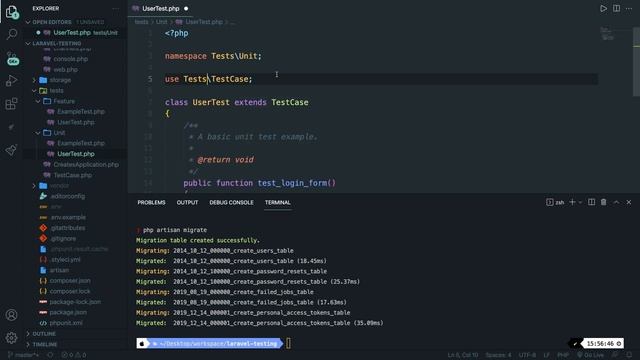
Task: Open the Search view in the activity bar
Action: pyautogui.click(x=12, y=34)
